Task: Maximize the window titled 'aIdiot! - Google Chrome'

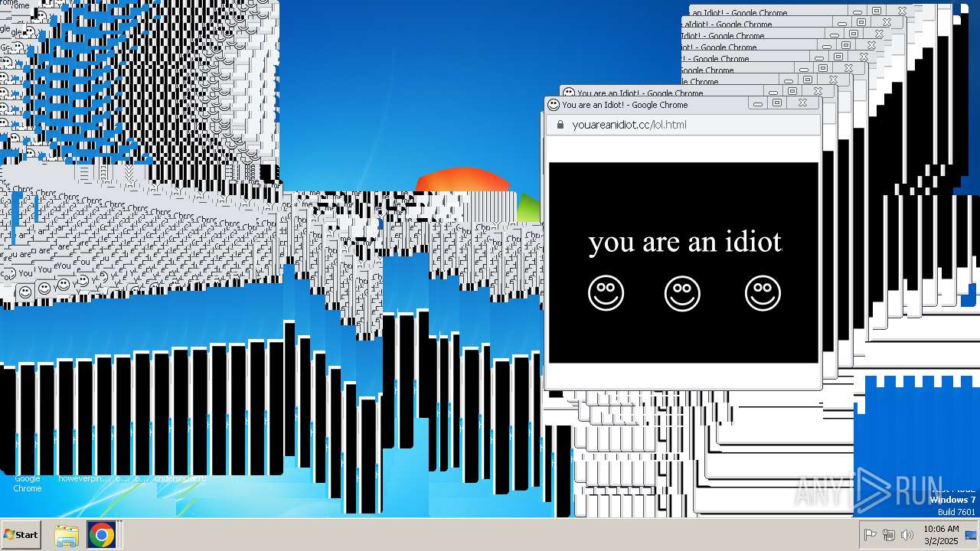Action: (x=861, y=23)
